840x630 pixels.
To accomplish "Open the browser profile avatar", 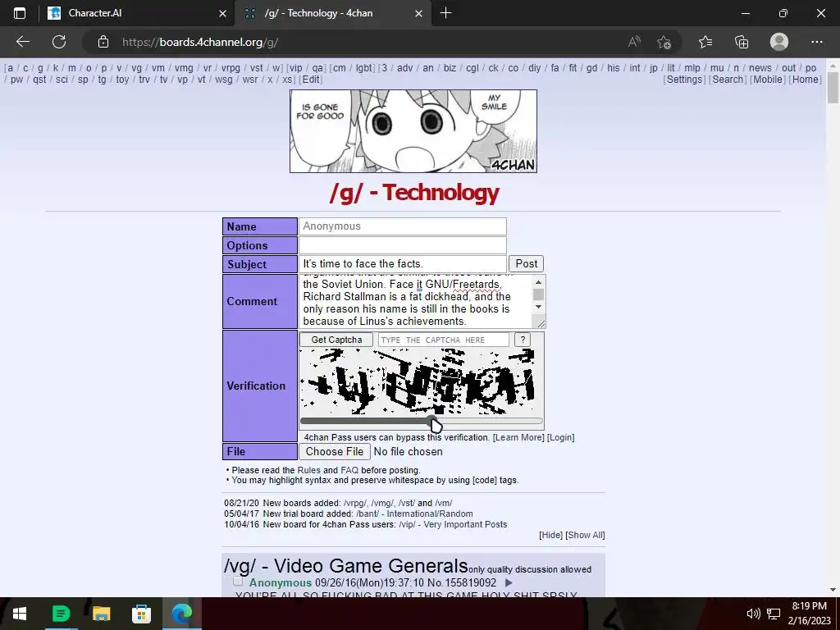I will (x=779, y=42).
